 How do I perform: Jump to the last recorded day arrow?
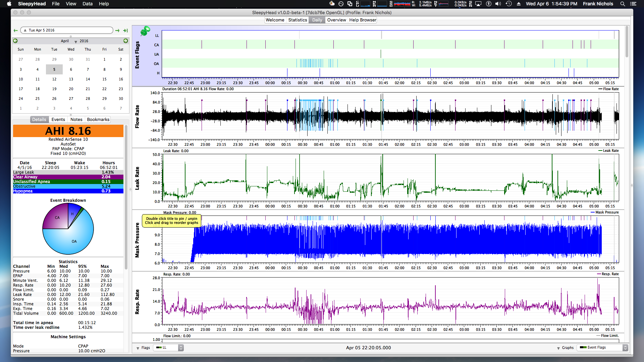point(125,31)
